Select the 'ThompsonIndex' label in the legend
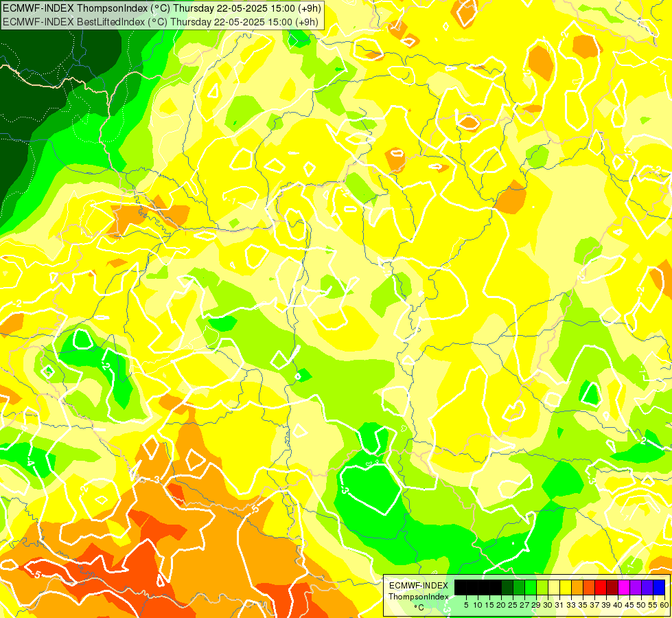 pos(419,597)
